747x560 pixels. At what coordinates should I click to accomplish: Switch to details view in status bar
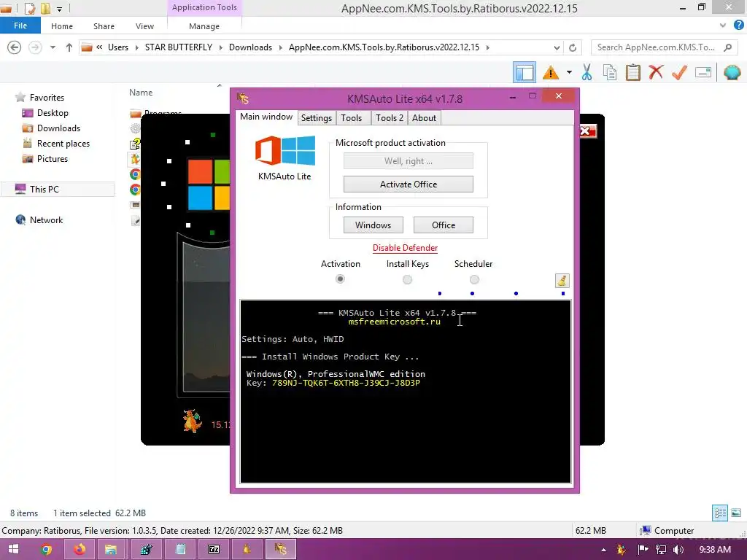pos(720,513)
